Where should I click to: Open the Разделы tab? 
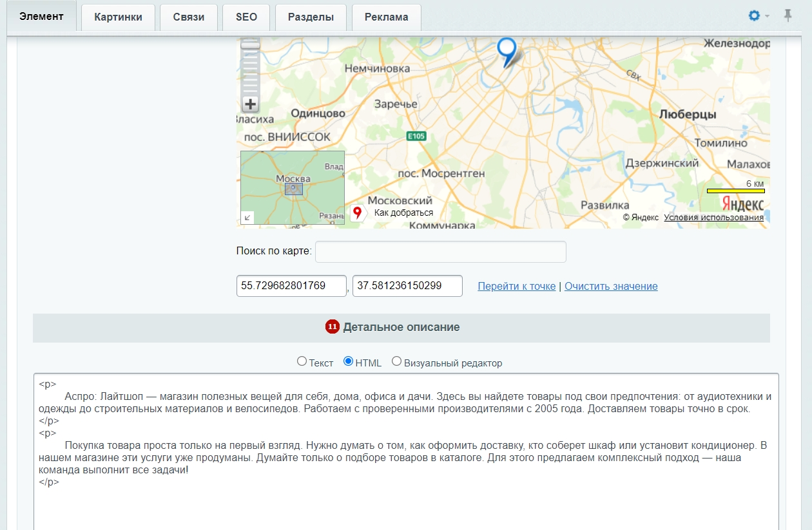tap(311, 17)
